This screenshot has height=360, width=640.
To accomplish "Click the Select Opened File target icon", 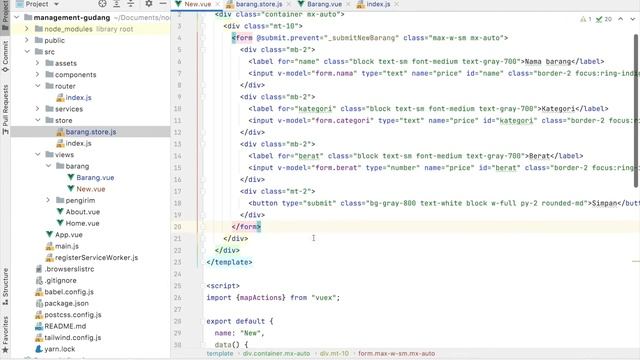I will pos(102,4).
